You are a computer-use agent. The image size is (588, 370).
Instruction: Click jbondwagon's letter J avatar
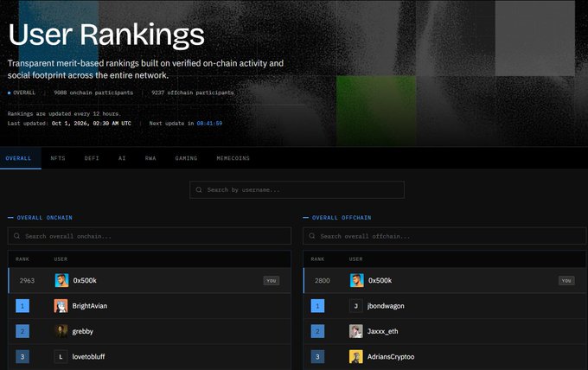point(356,306)
